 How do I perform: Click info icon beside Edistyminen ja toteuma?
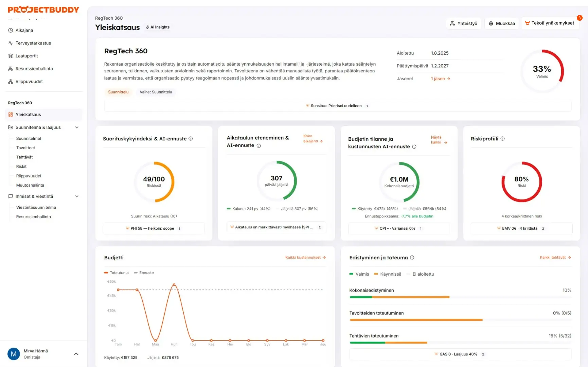tap(412, 258)
